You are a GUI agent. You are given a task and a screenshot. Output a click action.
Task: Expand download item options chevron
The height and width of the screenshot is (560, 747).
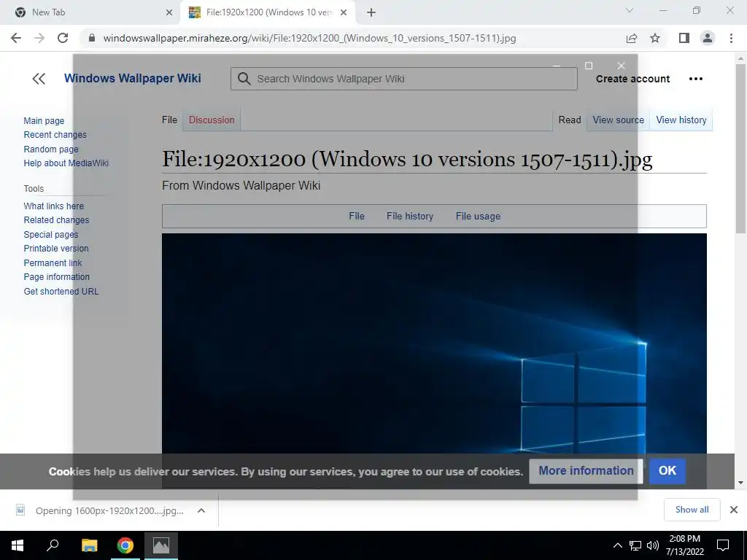[201, 510]
